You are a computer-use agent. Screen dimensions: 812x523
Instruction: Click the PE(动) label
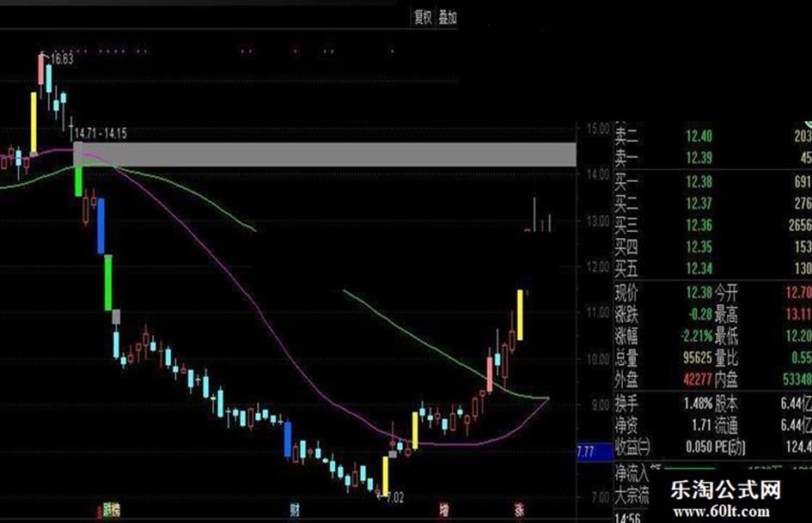click(x=730, y=447)
